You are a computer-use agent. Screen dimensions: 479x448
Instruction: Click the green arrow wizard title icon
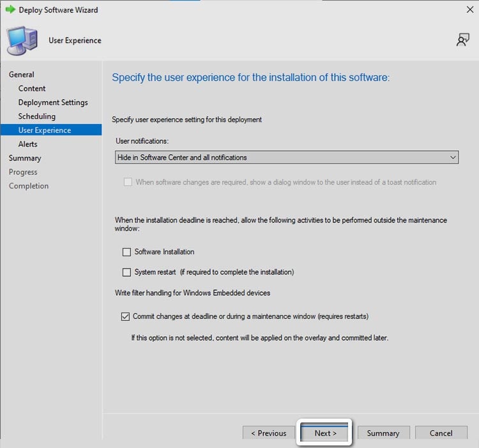pos(10,10)
